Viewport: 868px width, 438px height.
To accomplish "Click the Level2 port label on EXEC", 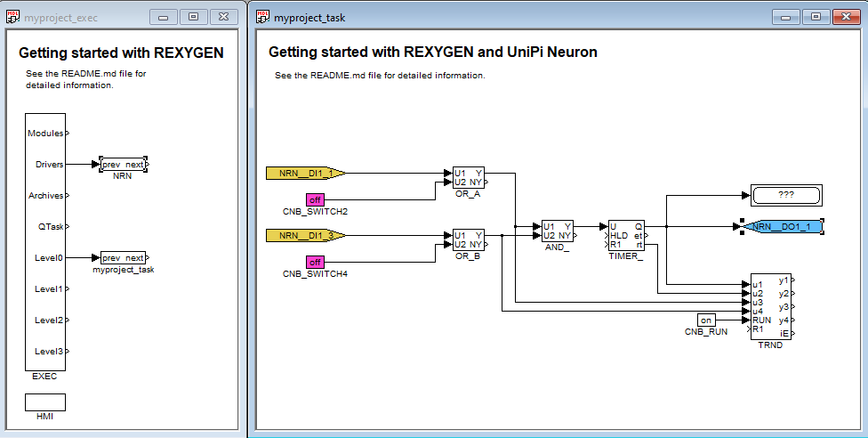I will [49, 320].
